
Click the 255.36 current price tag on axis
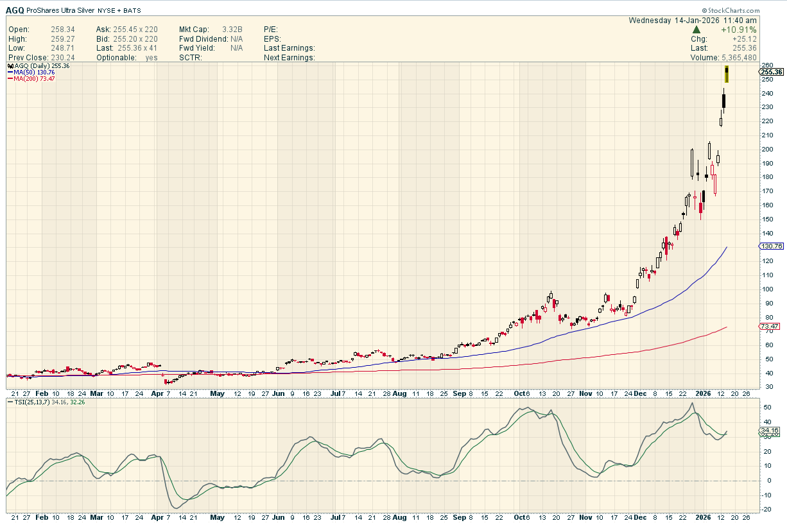point(770,72)
